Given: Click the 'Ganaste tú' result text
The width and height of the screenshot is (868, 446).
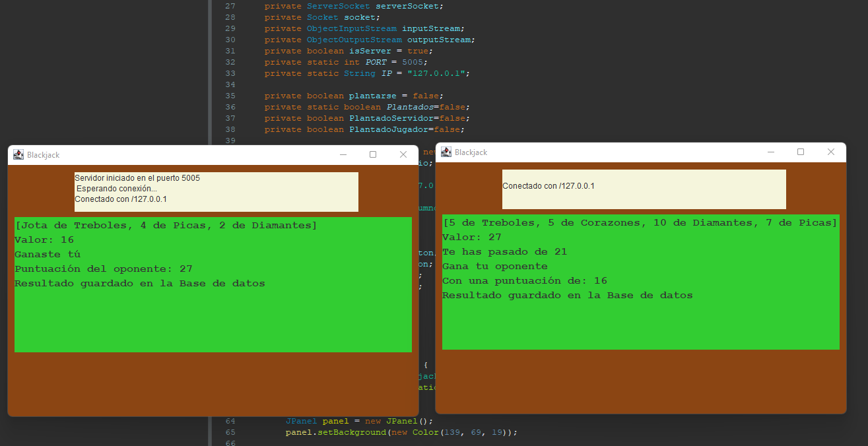Looking at the screenshot, I should click(x=48, y=255).
